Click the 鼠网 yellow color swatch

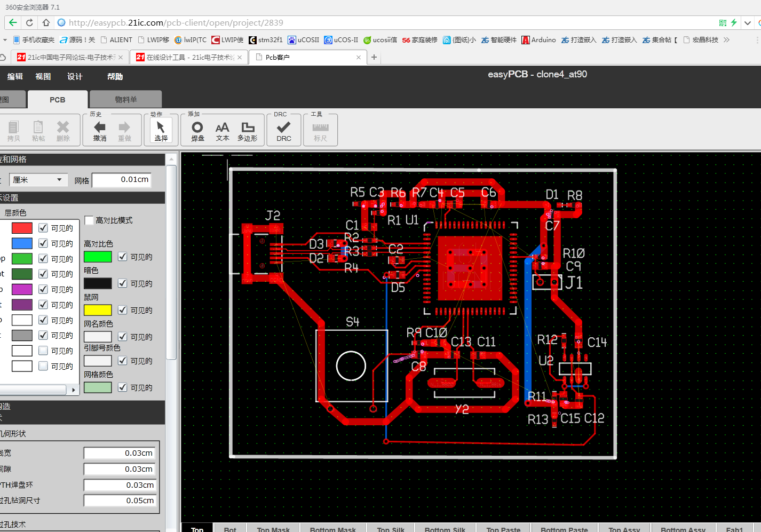point(98,310)
